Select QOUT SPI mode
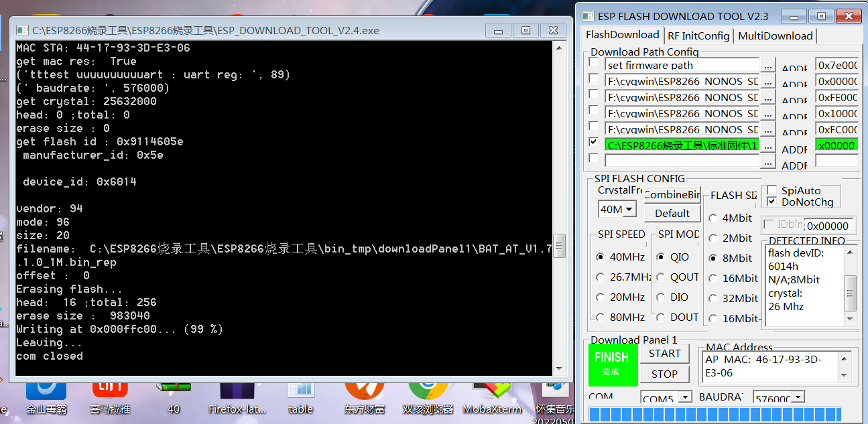The height and width of the screenshot is (424, 868). pyautogui.click(x=661, y=277)
